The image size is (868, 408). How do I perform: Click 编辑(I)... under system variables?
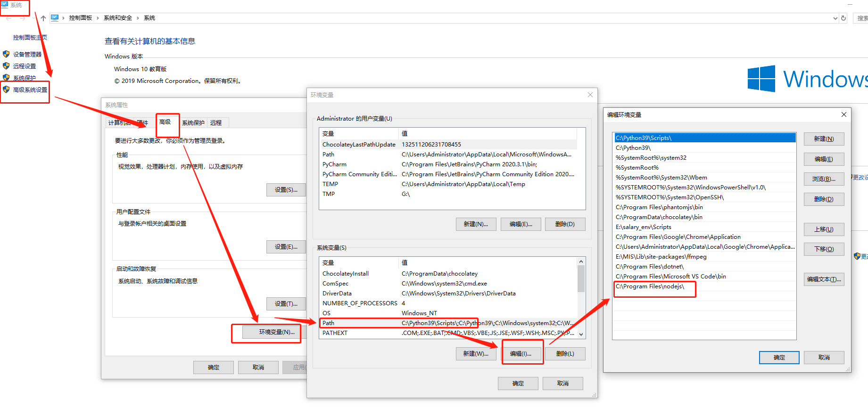click(x=521, y=354)
